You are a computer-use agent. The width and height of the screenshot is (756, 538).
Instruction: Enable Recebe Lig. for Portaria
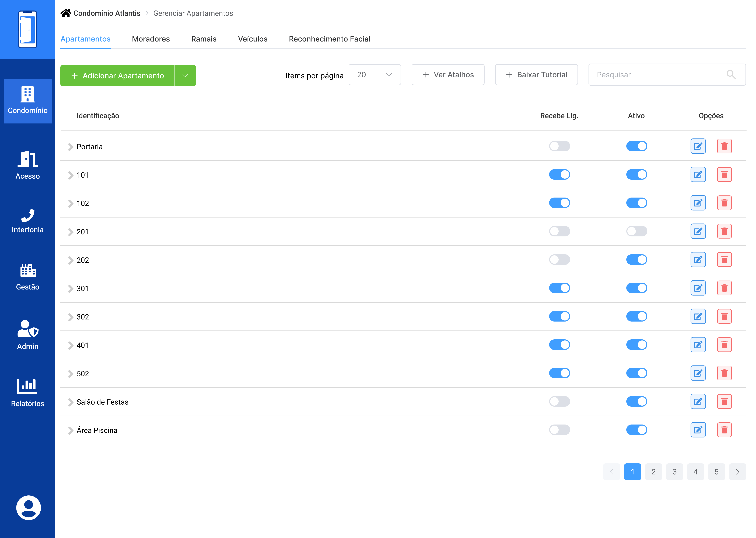click(x=559, y=146)
